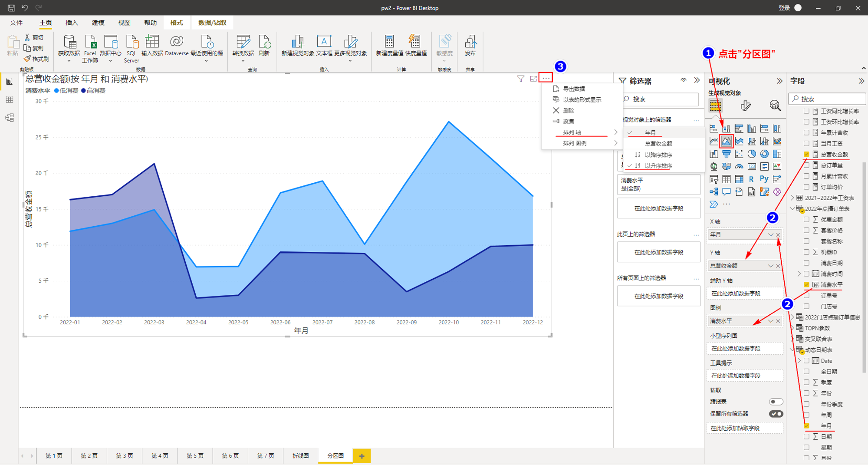Click the 低消费 legend color dot

tap(56, 90)
